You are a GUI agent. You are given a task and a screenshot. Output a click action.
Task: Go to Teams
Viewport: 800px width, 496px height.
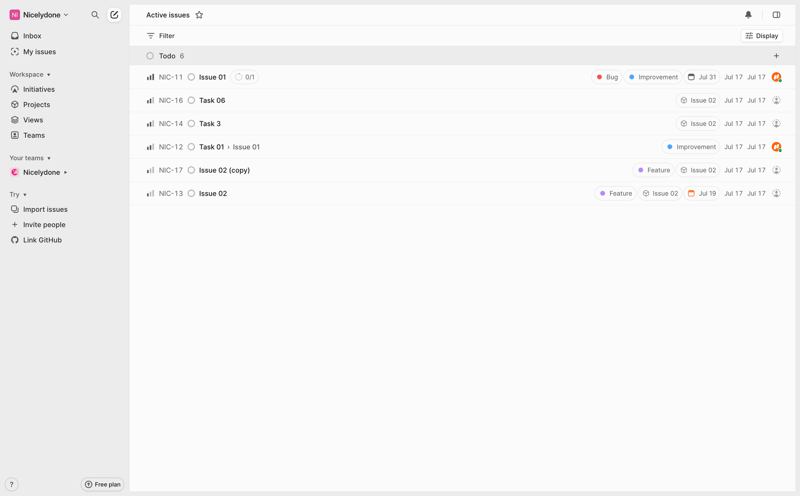point(34,135)
